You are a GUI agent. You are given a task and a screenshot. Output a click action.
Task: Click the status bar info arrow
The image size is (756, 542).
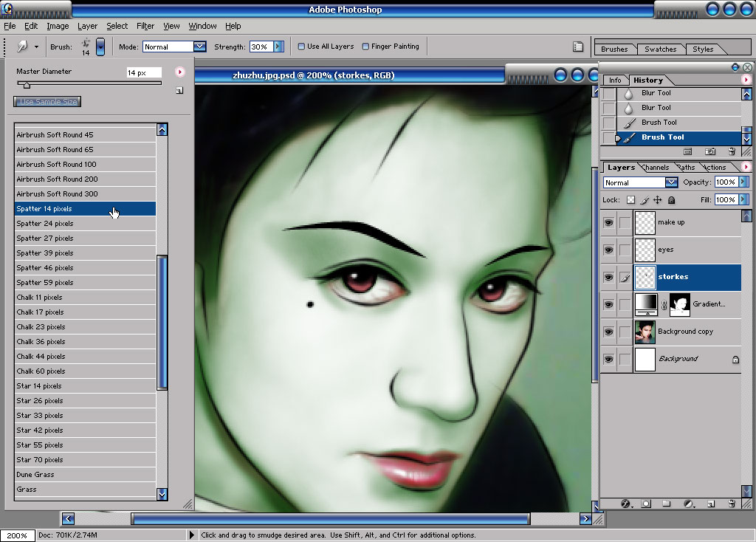tap(191, 535)
